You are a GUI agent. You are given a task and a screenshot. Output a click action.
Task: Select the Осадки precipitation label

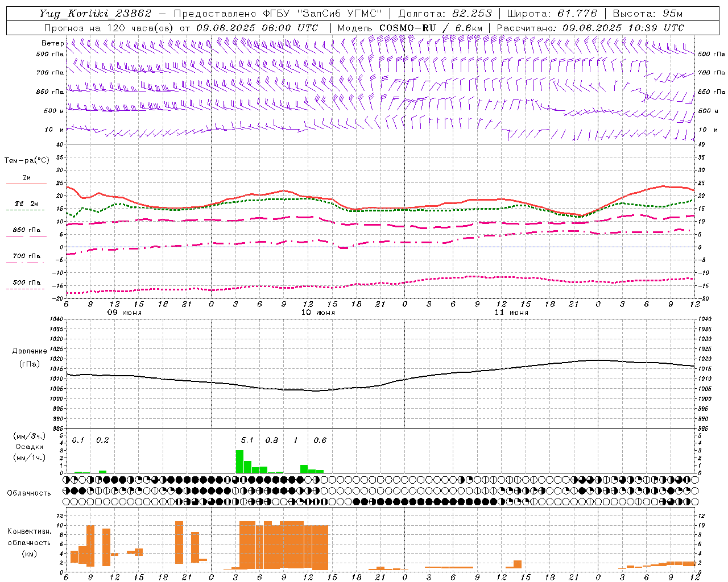pos(29,447)
